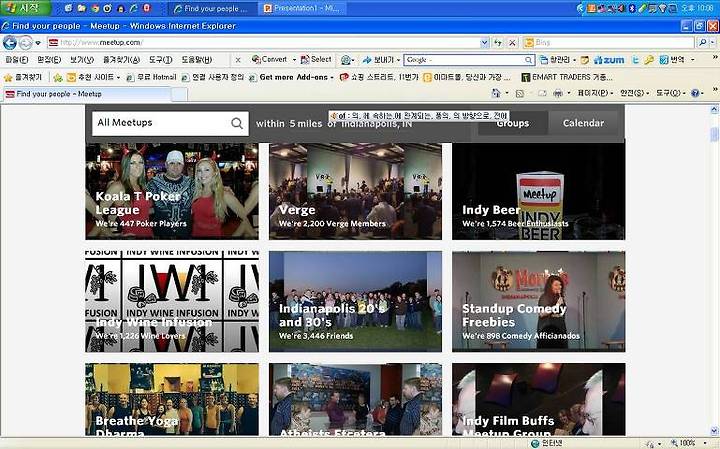Click the Bing search magnifier button
The image size is (720, 449).
703,43
